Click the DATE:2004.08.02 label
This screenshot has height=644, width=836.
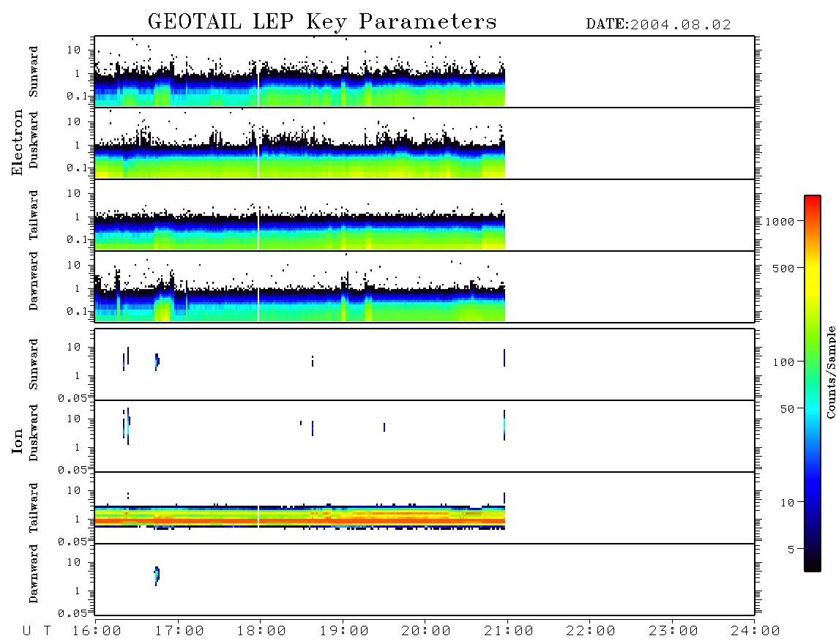(x=658, y=25)
